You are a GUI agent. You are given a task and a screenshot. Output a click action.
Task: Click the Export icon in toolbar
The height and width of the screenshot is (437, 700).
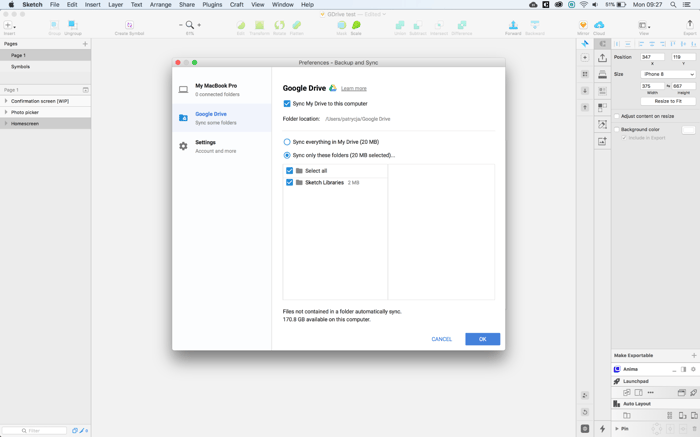point(689,25)
